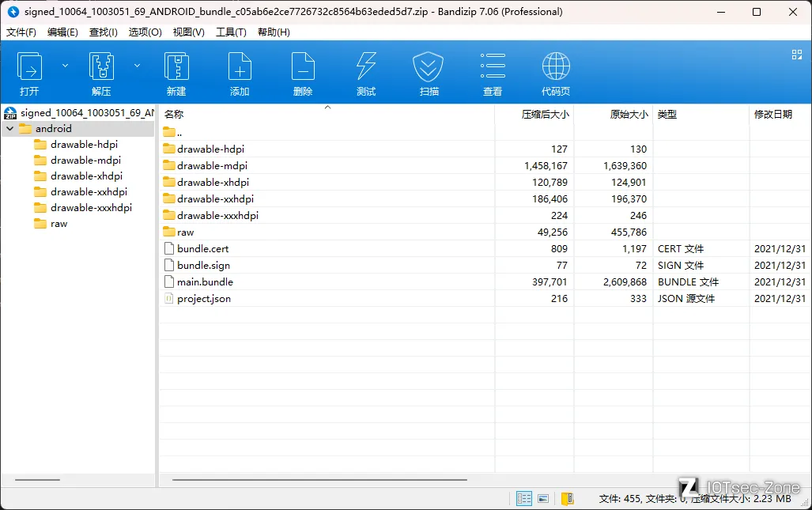This screenshot has width=812, height=510.
Task: Click the 添加 (Add files) toolbar icon
Action: pyautogui.click(x=240, y=66)
